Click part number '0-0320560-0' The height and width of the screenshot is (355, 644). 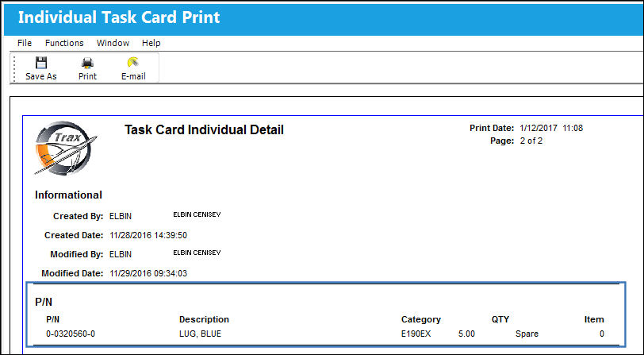pos(71,334)
